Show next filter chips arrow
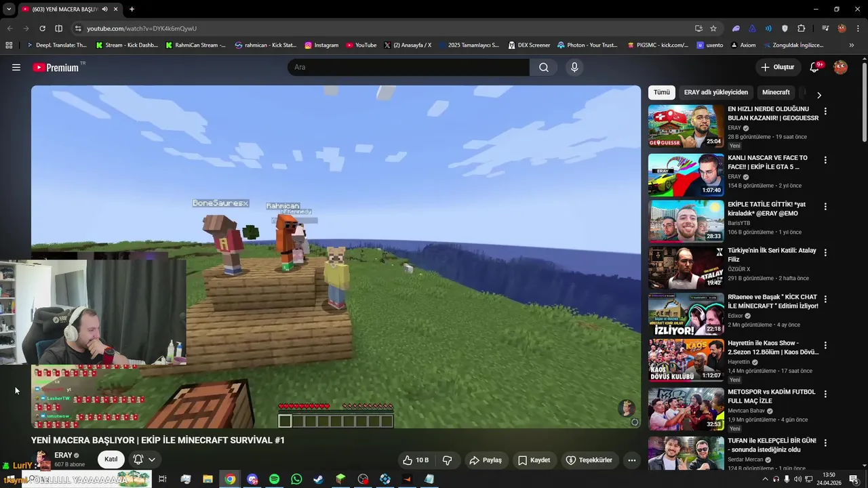The width and height of the screenshot is (868, 488). click(x=818, y=95)
